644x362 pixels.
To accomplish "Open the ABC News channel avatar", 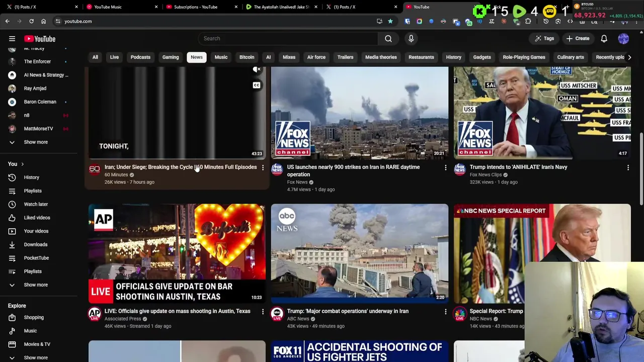I will click(x=277, y=314).
